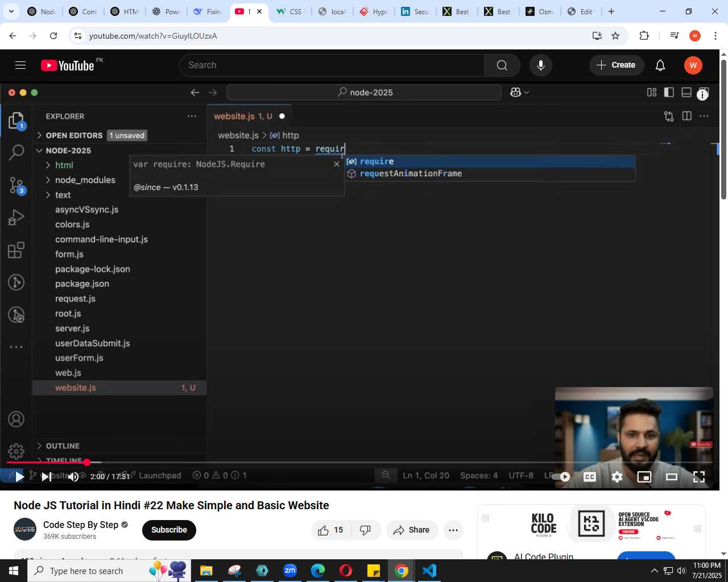Switch to miniplayer mode
Viewport: 728px width, 582px height.
click(644, 477)
